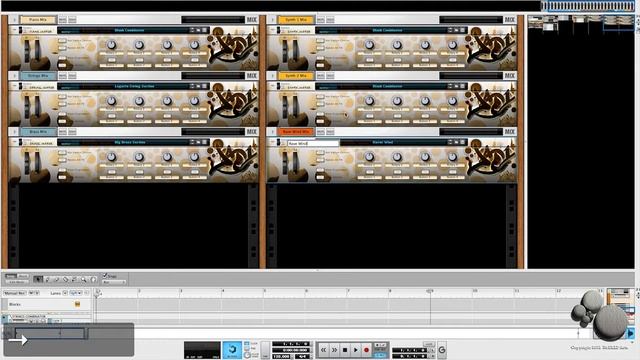This screenshot has width=640, height=360.
Task: Select the Mute tool in sequencer toolbar
Action: tap(75, 280)
